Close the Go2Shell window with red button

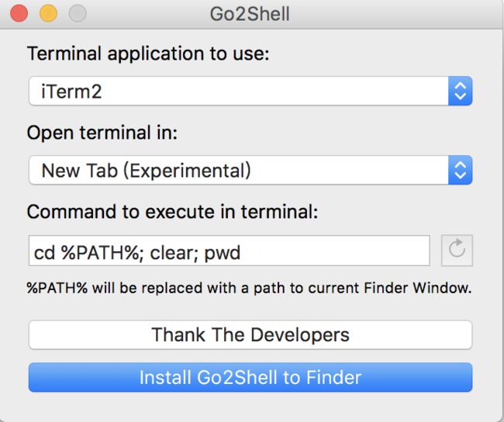(x=19, y=13)
